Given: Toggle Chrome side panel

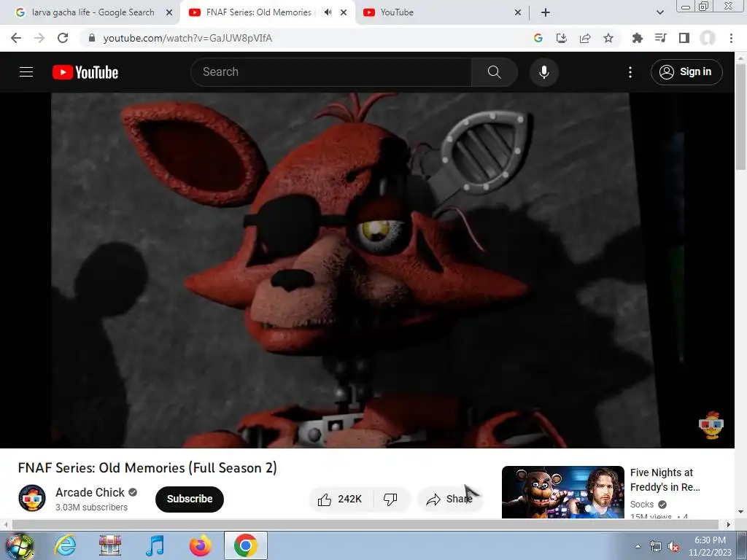Looking at the screenshot, I should coord(684,38).
